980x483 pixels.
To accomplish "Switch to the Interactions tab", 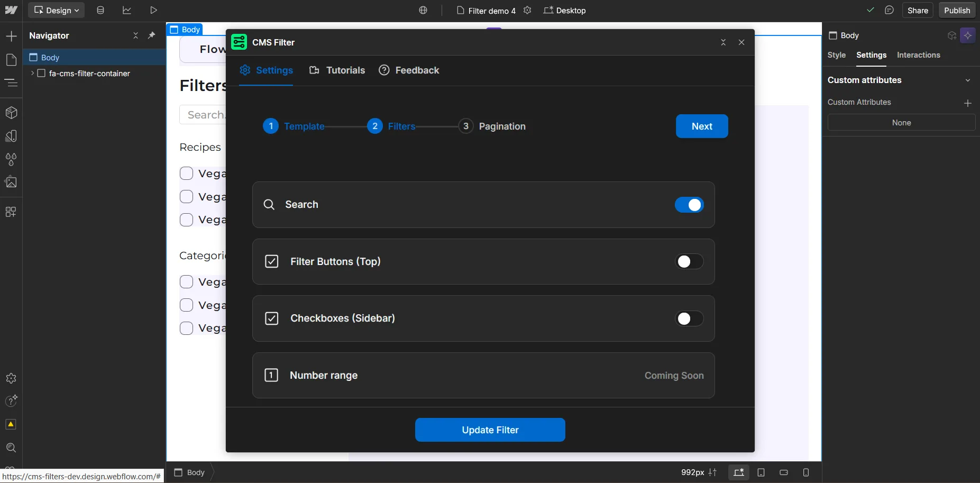I will tap(919, 55).
